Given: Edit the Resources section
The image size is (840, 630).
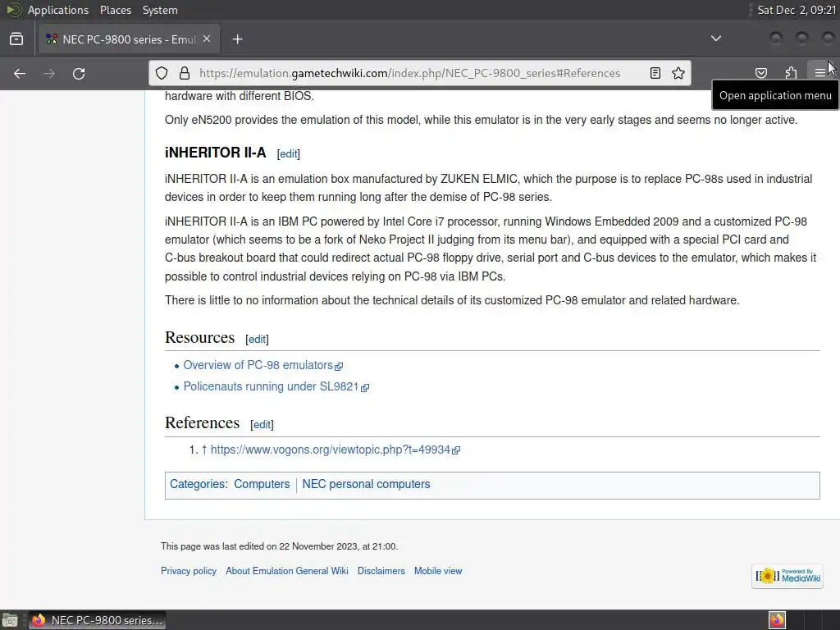Looking at the screenshot, I should [x=257, y=339].
